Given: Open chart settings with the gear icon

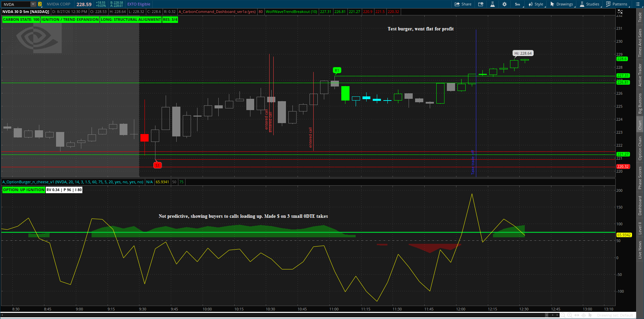Looking at the screenshot, I should (505, 4).
